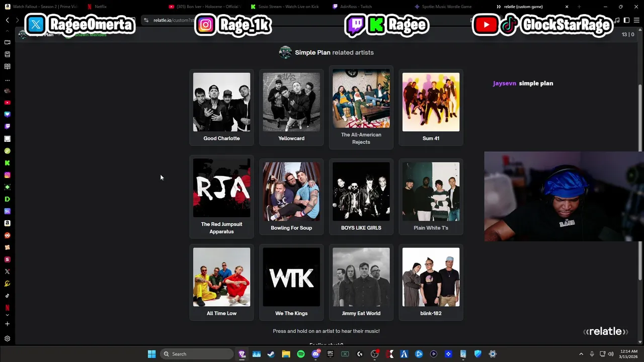Switch to the Bon Iver Holocene tab
The image size is (644, 362).
[205, 7]
